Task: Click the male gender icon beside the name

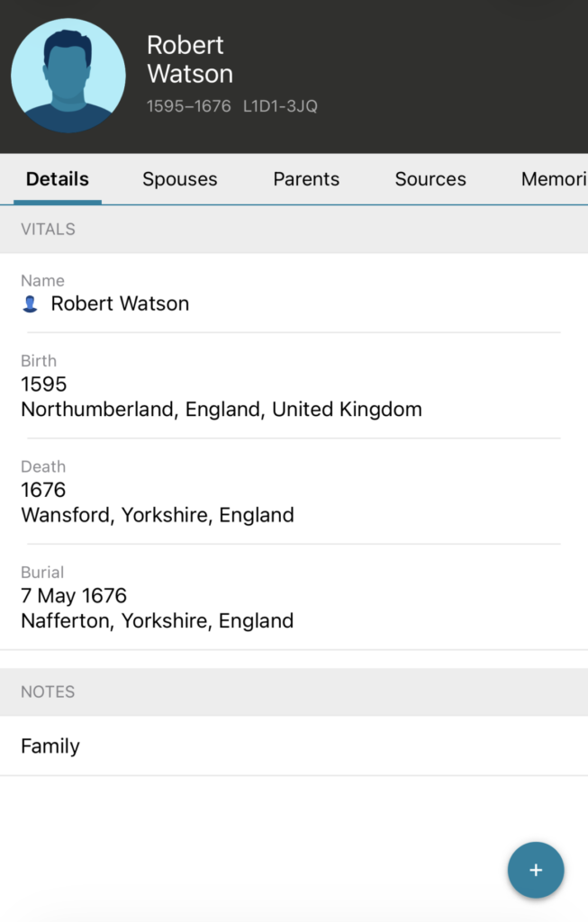Action: [30, 304]
